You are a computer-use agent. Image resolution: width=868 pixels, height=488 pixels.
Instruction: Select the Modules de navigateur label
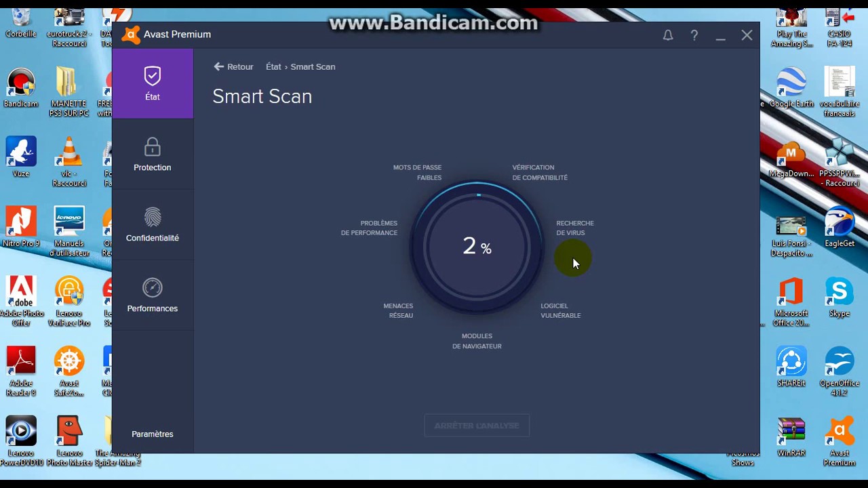477,341
